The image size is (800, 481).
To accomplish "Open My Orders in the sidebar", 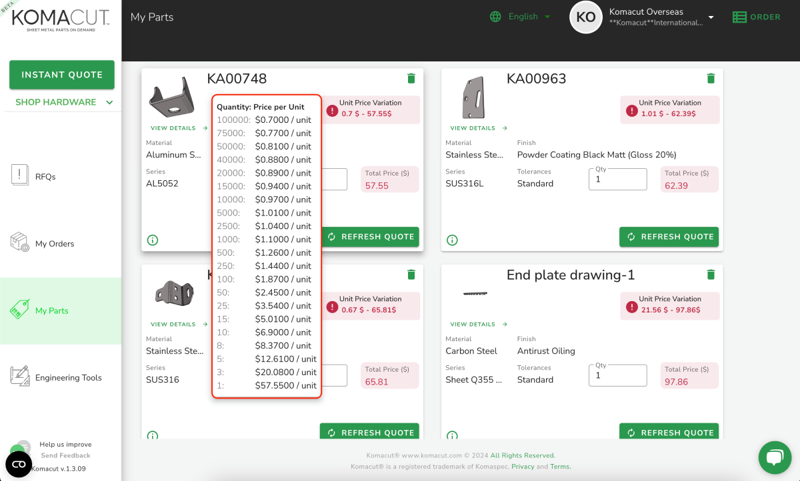I will (55, 244).
